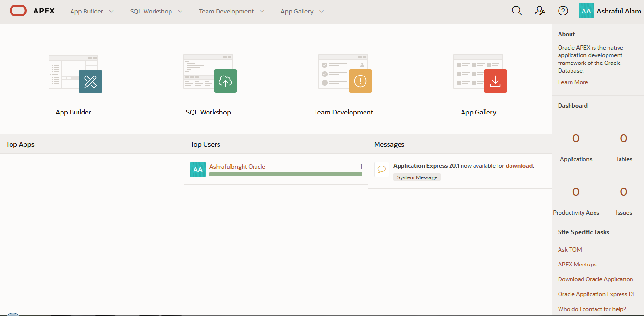644x316 pixels.
Task: Open the Ask TOM link
Action: (570, 250)
